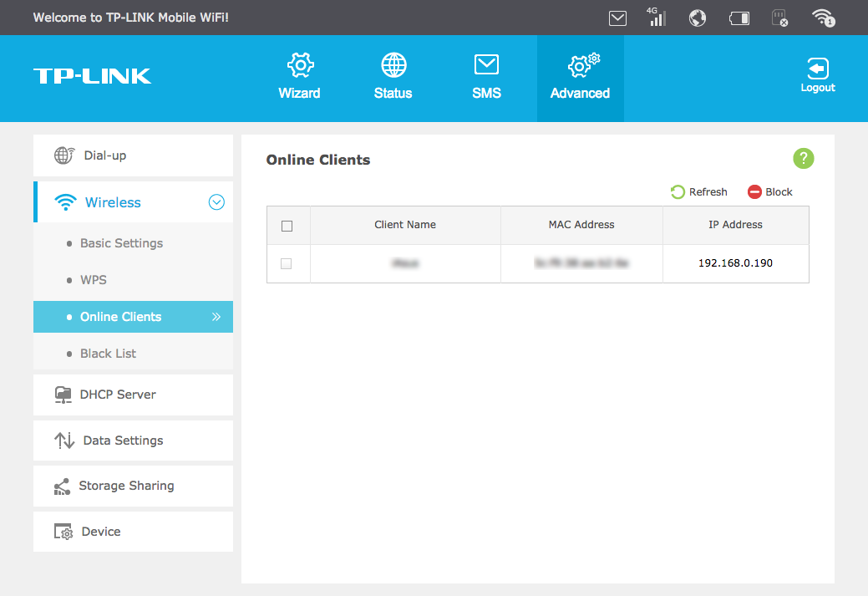
Task: Select Basic Settings in the sidebar
Action: (x=121, y=243)
